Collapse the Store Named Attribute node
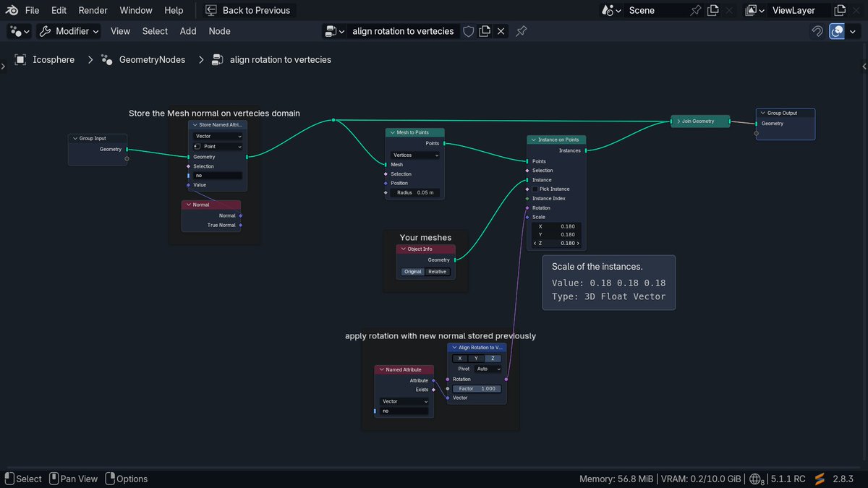The width and height of the screenshot is (868, 488). point(195,125)
